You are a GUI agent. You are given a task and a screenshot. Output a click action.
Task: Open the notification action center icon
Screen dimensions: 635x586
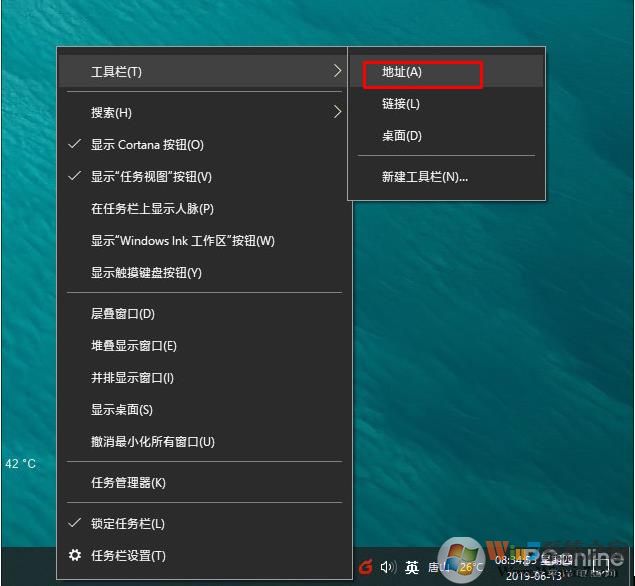[601, 567]
